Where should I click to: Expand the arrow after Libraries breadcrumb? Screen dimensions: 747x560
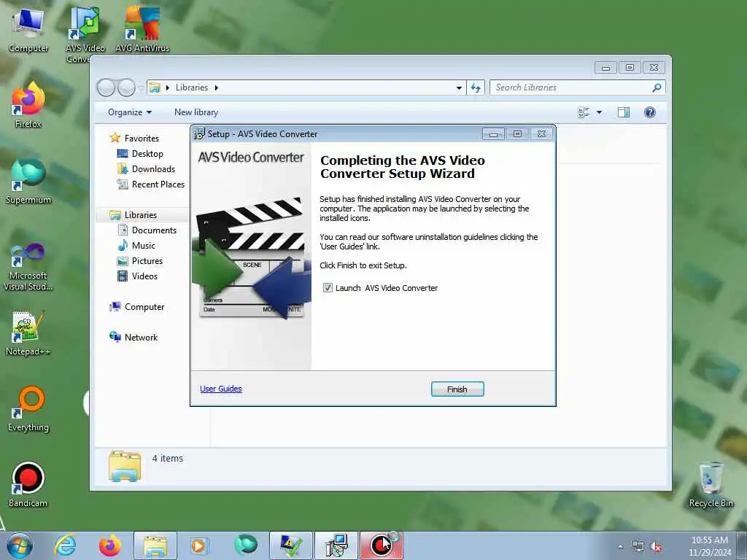coord(216,87)
